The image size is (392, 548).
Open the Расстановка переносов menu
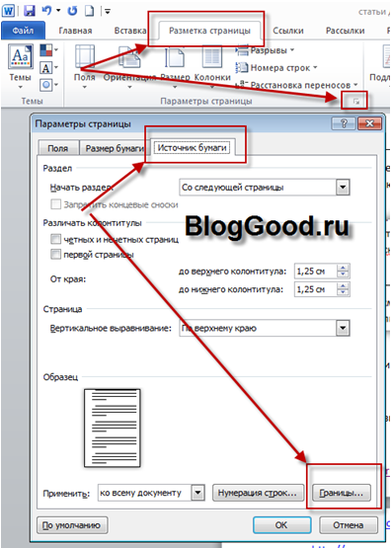pyautogui.click(x=297, y=85)
